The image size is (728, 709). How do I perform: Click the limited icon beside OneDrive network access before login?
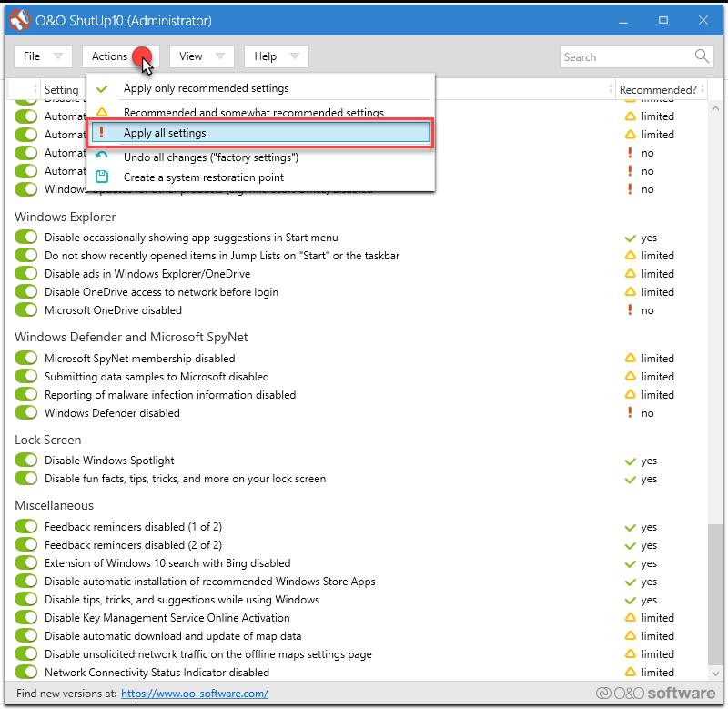(x=630, y=291)
